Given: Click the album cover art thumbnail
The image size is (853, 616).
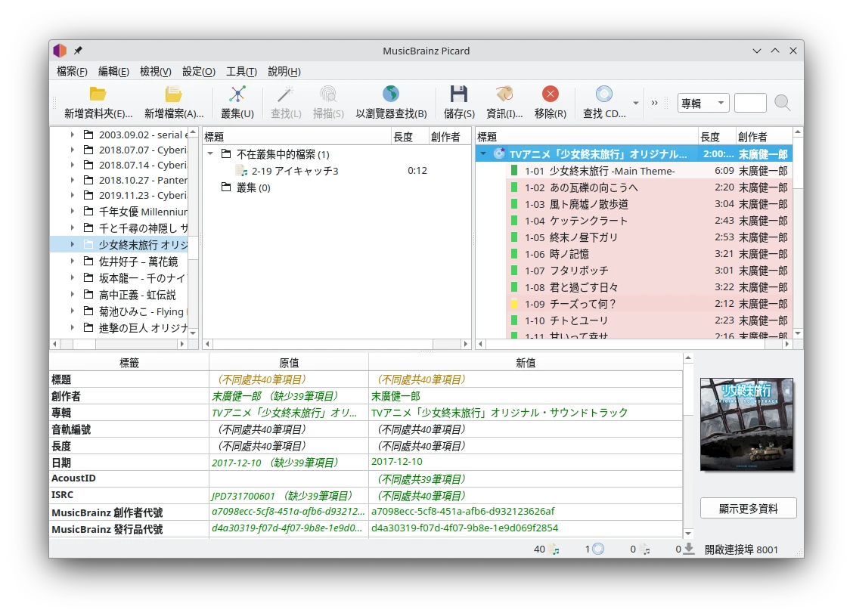Looking at the screenshot, I should tap(746, 424).
